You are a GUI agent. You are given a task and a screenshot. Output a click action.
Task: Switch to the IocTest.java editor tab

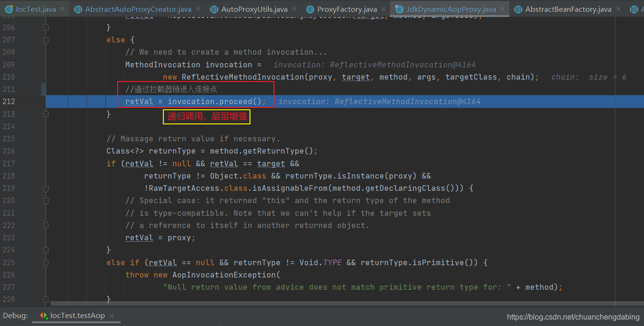[x=35, y=9]
